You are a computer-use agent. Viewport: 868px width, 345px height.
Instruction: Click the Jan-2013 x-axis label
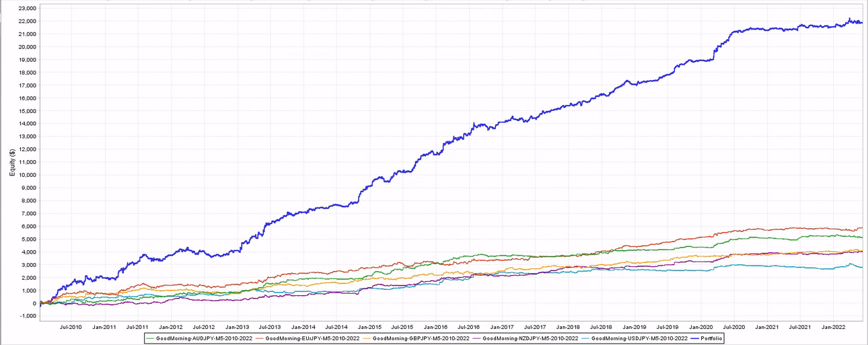237,328
